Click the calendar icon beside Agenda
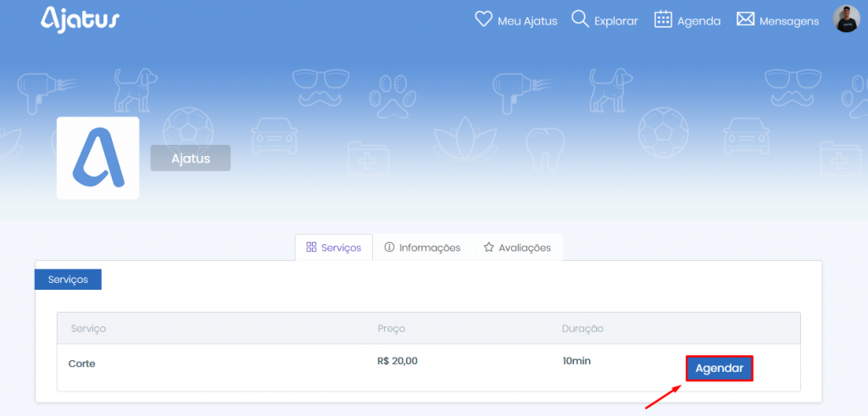Image resolution: width=868 pixels, height=416 pixels. tap(663, 19)
